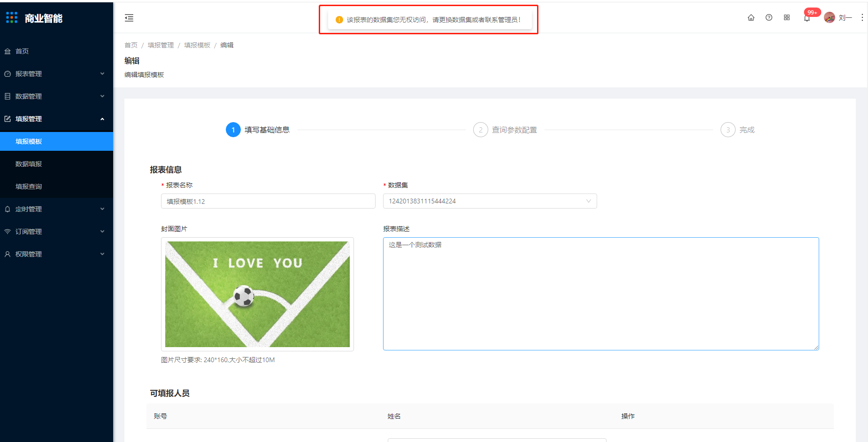Click the user avatar picture

(830, 17)
